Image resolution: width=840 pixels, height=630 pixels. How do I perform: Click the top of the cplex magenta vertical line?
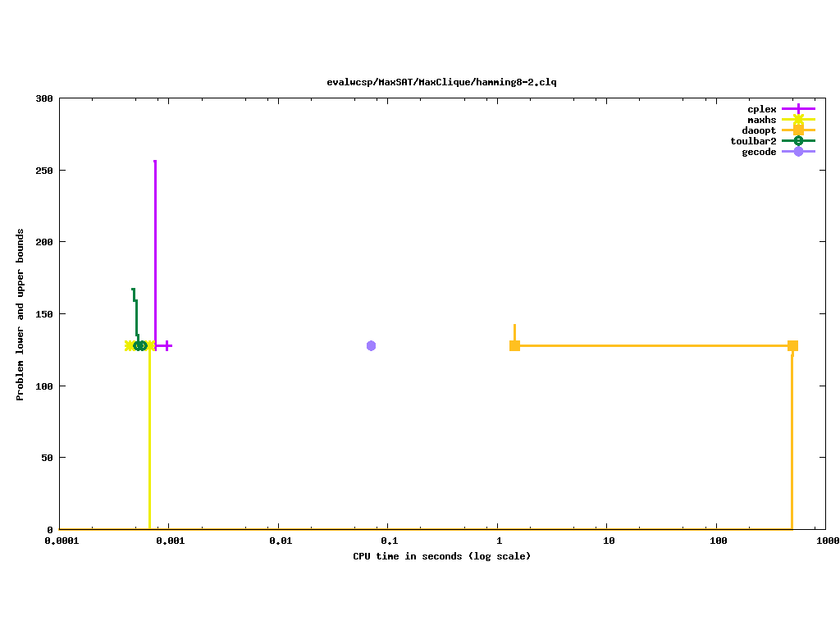pos(155,162)
